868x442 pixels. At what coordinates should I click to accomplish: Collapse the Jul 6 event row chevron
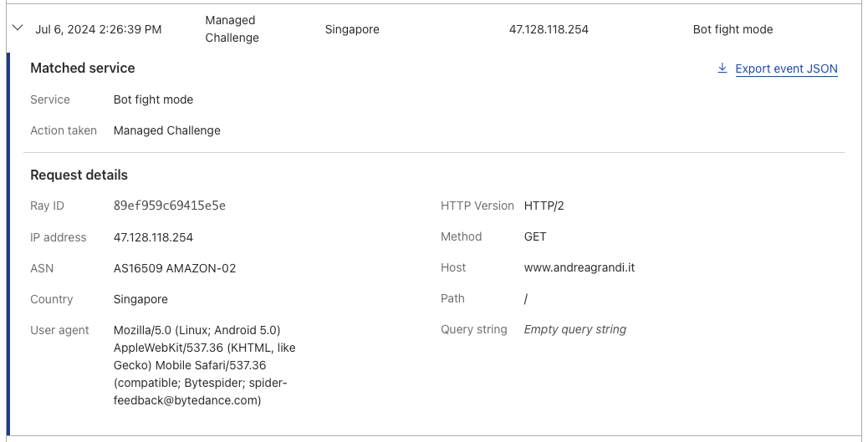coord(18,27)
